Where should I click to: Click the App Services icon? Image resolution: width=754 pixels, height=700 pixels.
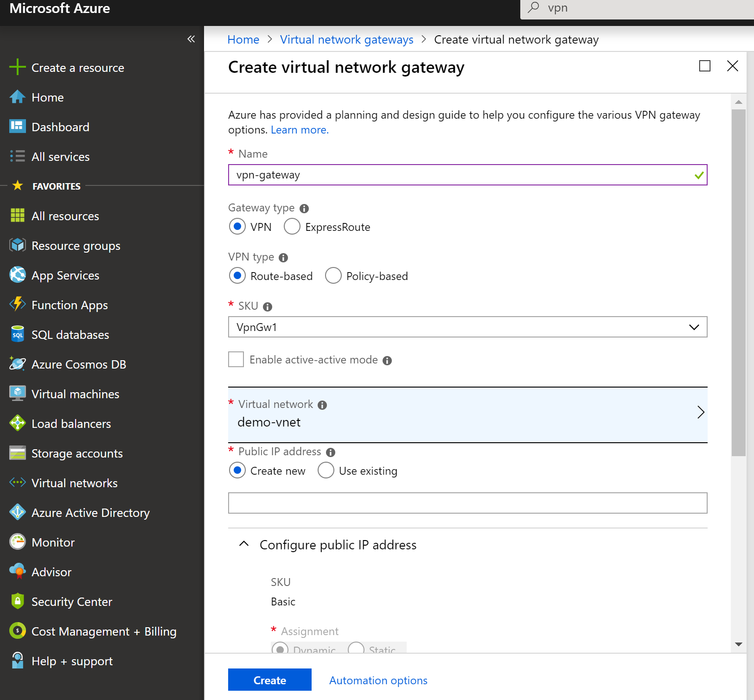(17, 275)
